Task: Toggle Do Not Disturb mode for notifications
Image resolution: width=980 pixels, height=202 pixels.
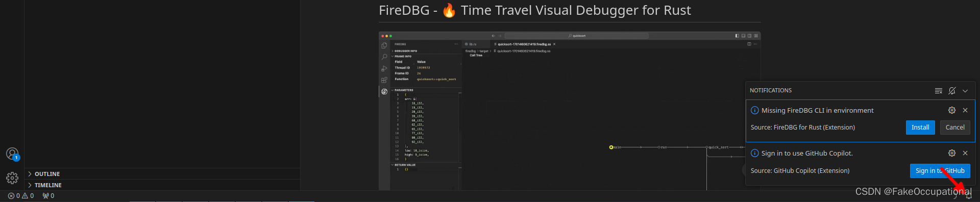Action: coord(952,91)
